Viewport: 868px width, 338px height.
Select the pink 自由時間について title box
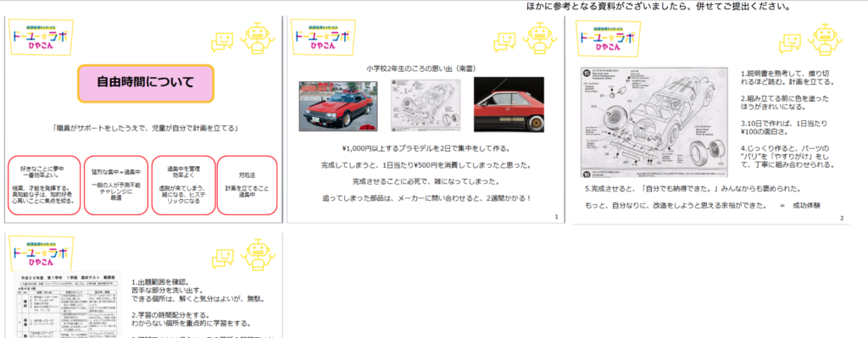pyautogui.click(x=146, y=84)
